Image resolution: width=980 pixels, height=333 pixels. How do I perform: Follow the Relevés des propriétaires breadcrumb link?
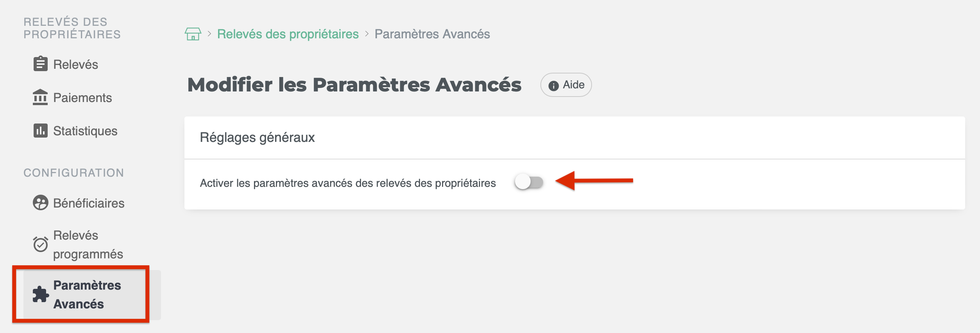point(288,34)
